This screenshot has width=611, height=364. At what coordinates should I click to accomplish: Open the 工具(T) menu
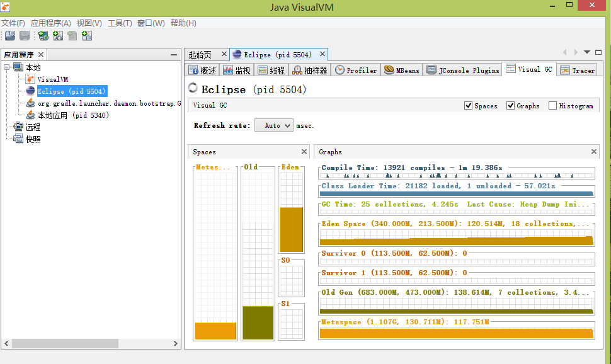pyautogui.click(x=120, y=23)
